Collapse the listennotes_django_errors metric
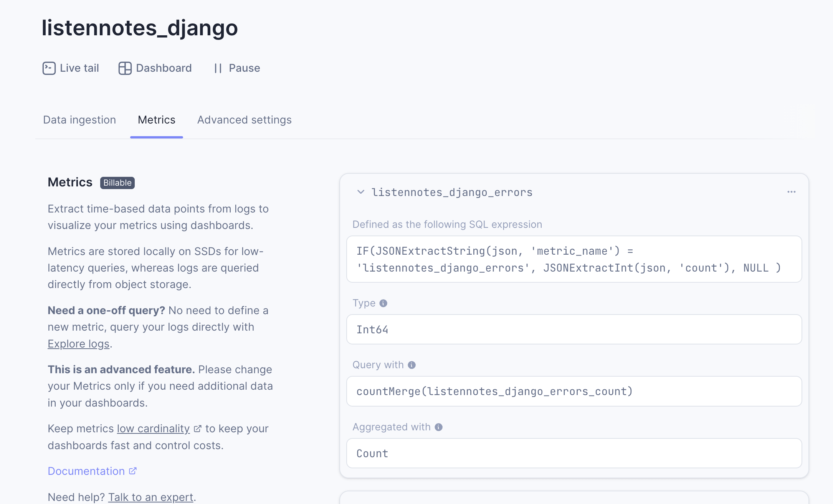Viewport: 833px width, 504px height. point(360,192)
